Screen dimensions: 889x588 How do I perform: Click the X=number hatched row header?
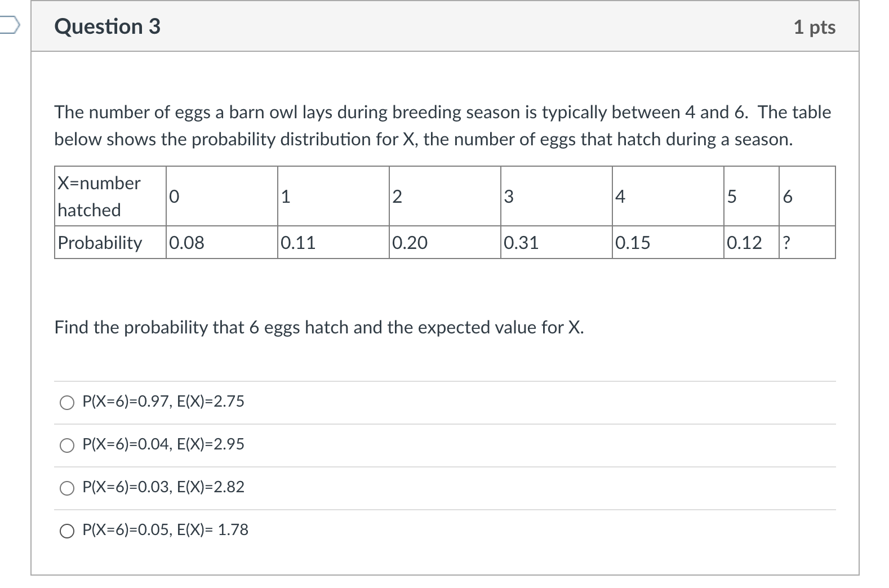[x=110, y=197]
